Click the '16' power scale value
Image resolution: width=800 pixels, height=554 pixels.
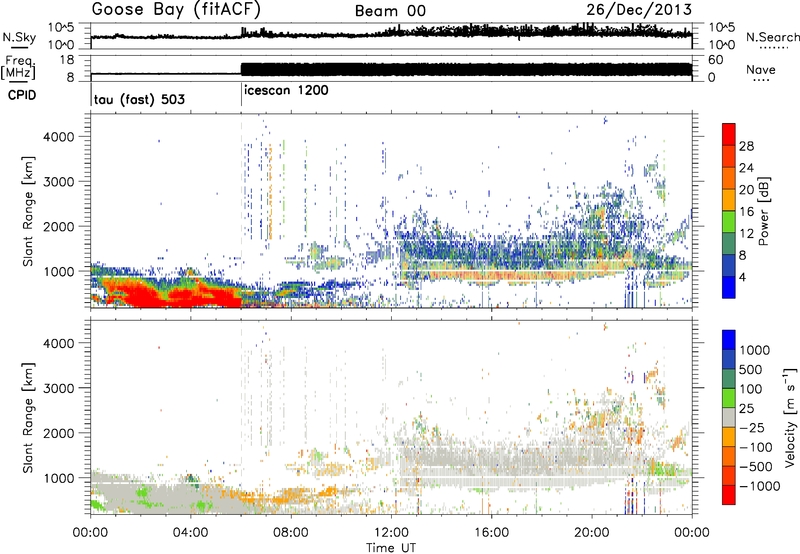pos(746,212)
